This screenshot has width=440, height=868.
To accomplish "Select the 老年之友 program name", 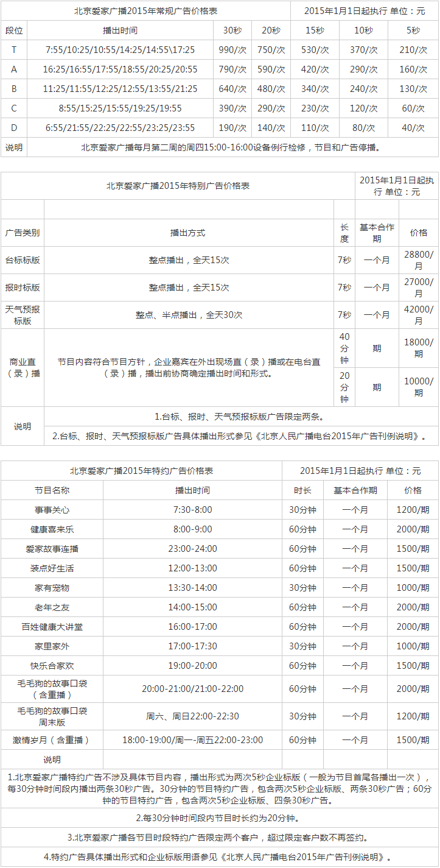I will 52,607.
